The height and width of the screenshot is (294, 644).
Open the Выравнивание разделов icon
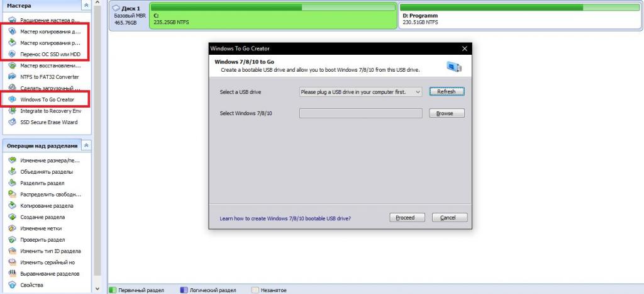point(13,273)
